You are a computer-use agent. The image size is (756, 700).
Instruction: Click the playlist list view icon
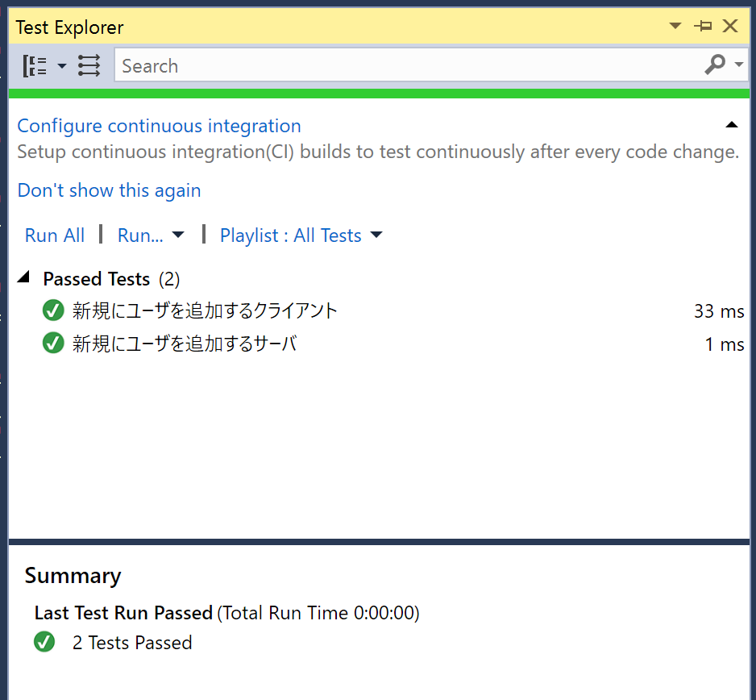89,65
